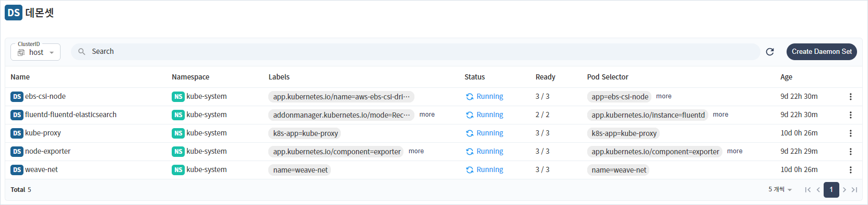
Task: Open the kebab menu for fluentd-fluentd-elasticsearch
Action: (x=850, y=115)
